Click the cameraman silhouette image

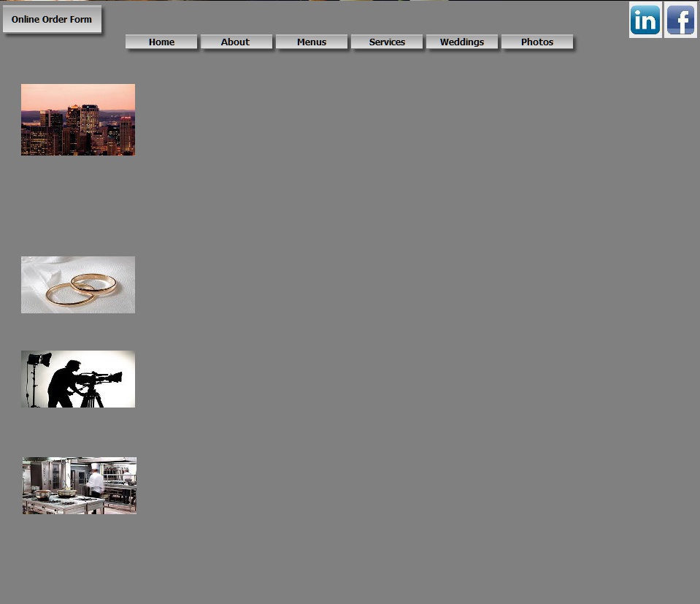point(78,379)
